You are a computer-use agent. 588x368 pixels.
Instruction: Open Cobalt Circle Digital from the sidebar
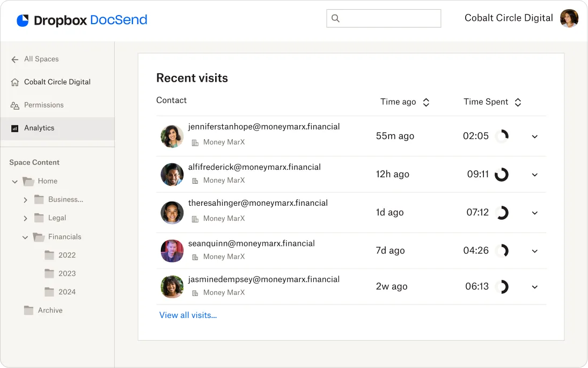(x=56, y=82)
